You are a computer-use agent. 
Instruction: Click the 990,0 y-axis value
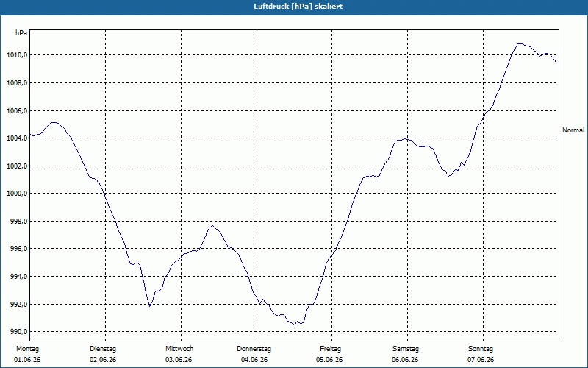pos(19,332)
